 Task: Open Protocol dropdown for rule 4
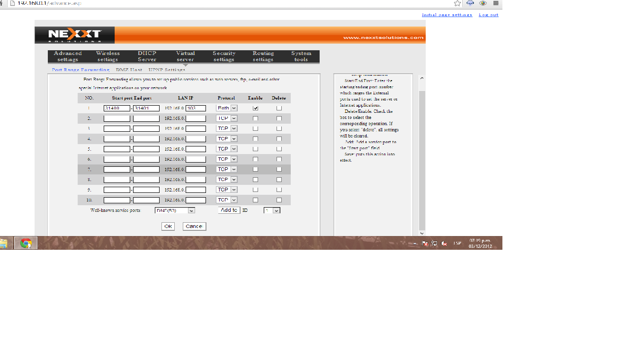click(x=227, y=139)
